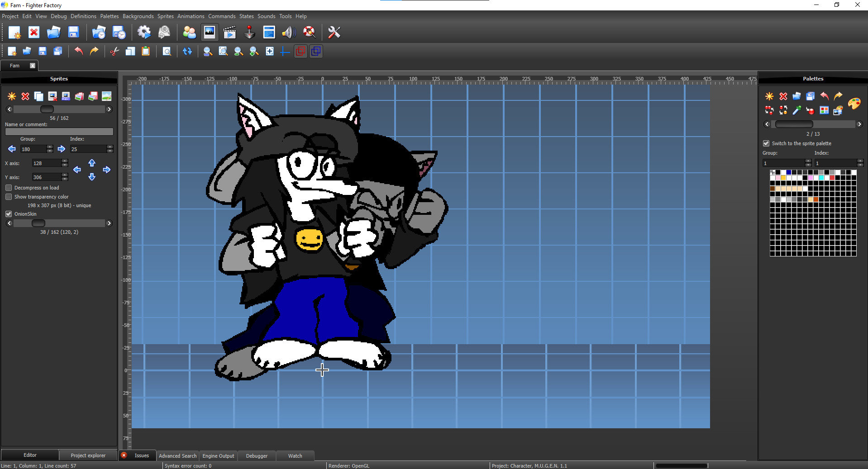Step up the X axis value
The width and height of the screenshot is (868, 469).
[x=65, y=161]
